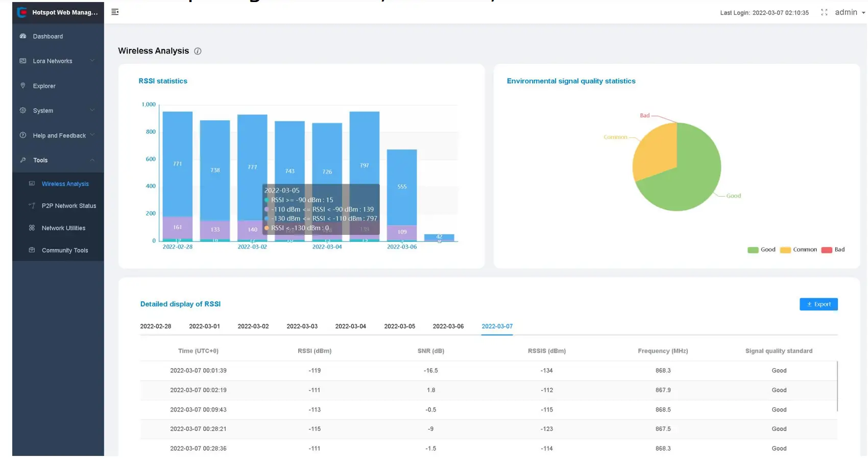Toggle the Bad legend entry
The height and width of the screenshot is (459, 868).
coord(833,250)
